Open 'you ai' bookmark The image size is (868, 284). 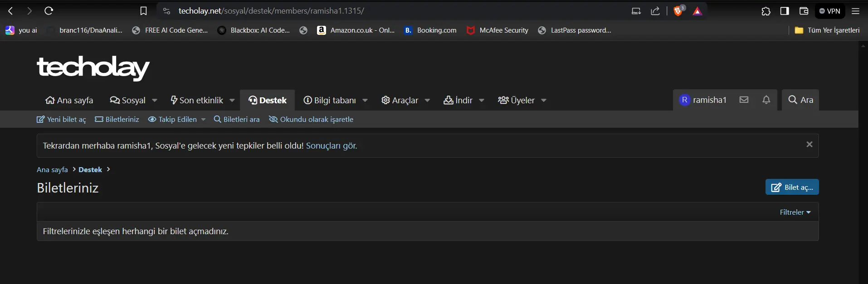(x=21, y=30)
